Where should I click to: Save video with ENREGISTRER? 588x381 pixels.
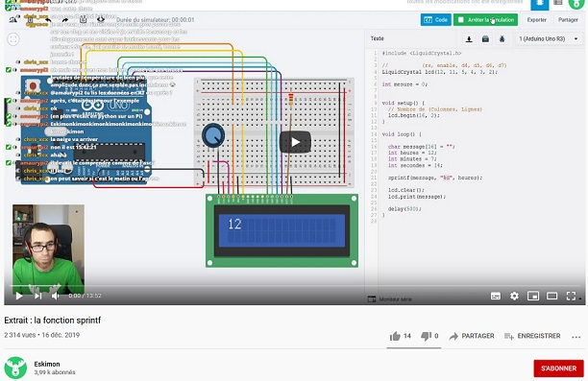[532, 336]
